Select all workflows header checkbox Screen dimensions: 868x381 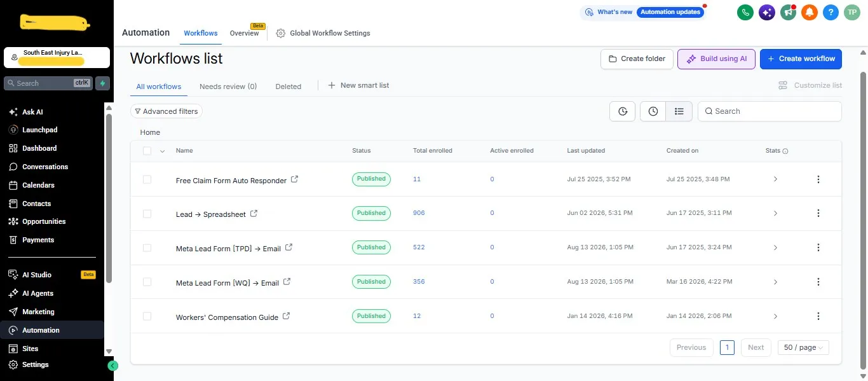[147, 151]
